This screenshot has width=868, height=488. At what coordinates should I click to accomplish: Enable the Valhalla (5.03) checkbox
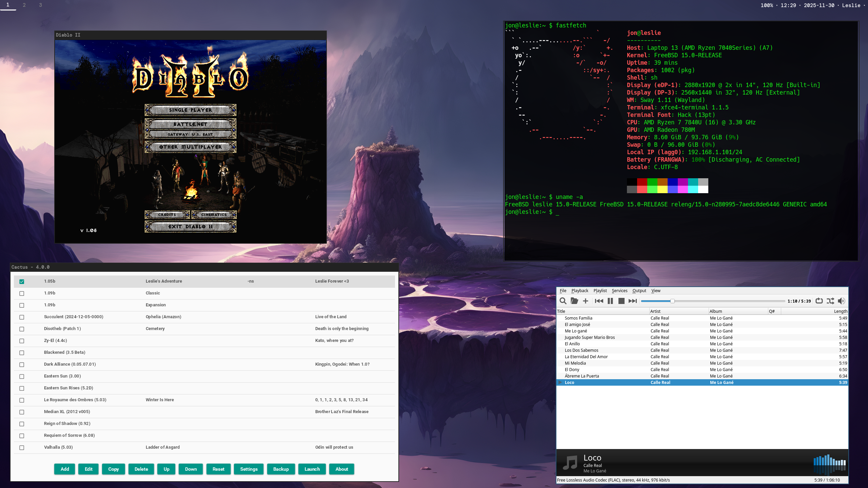22,448
